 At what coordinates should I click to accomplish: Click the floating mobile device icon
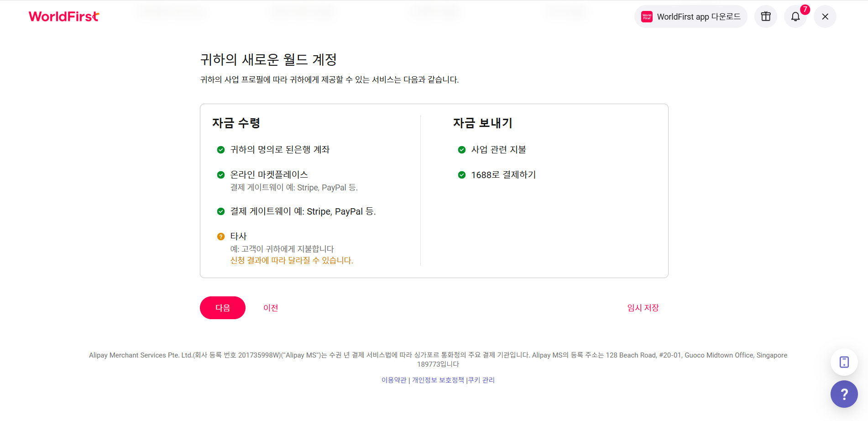[844, 362]
